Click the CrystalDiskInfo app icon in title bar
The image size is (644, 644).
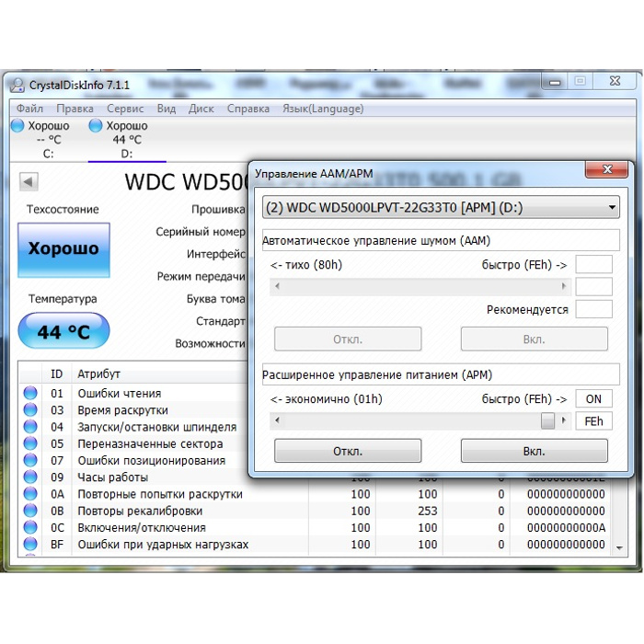coord(17,85)
